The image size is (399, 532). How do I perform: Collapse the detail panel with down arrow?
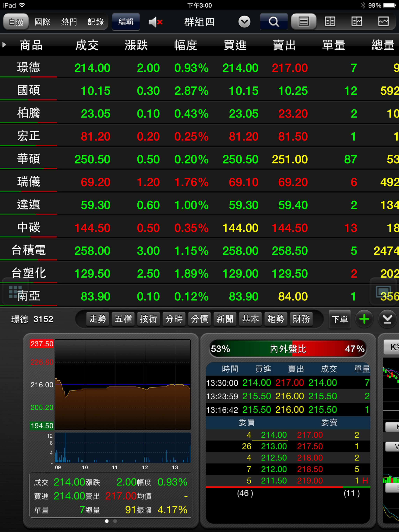tap(387, 319)
